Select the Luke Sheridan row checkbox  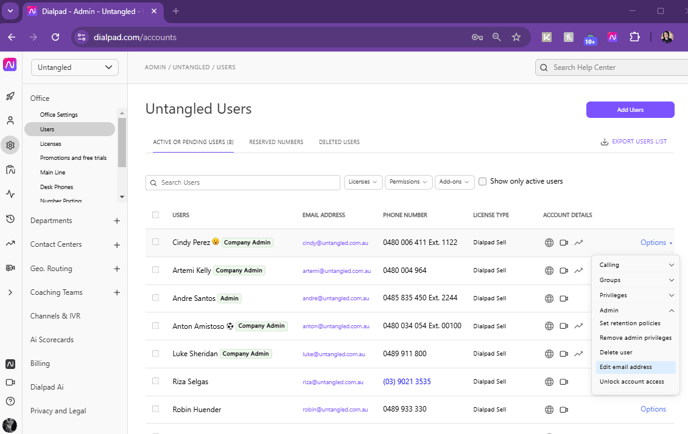[155, 353]
